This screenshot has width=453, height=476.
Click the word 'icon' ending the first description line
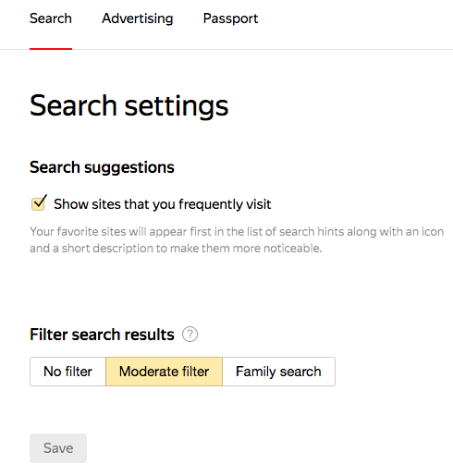[x=433, y=232]
